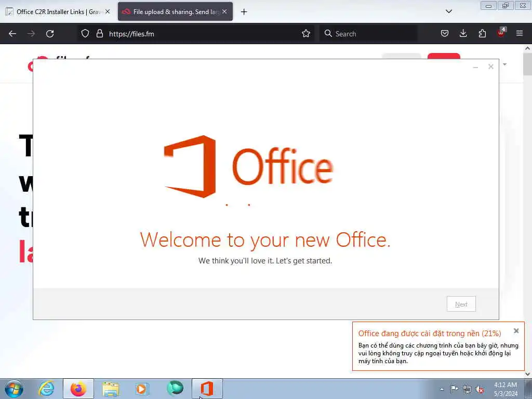
Task: Open Firefox hamburger application menu
Action: pos(520,34)
